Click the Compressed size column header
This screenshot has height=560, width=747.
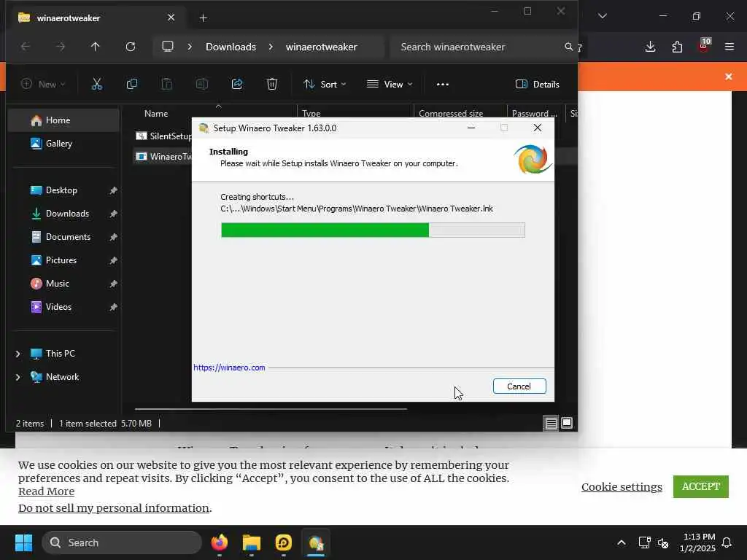tap(451, 114)
